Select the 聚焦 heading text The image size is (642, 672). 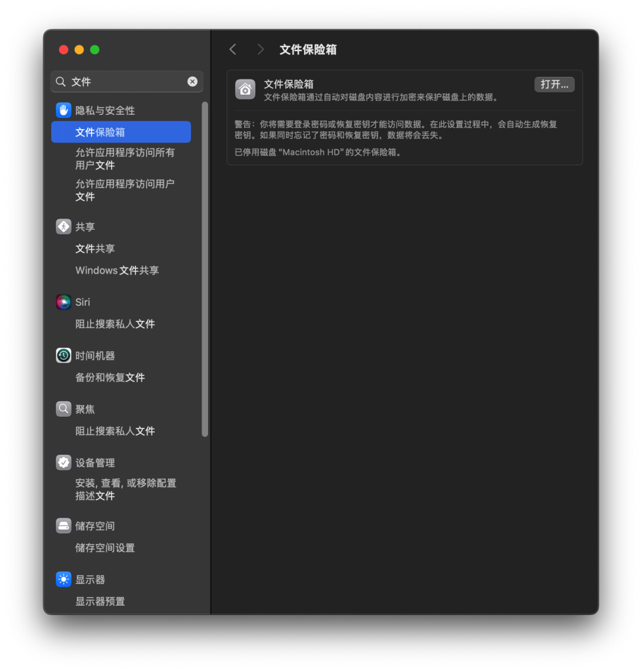[85, 409]
